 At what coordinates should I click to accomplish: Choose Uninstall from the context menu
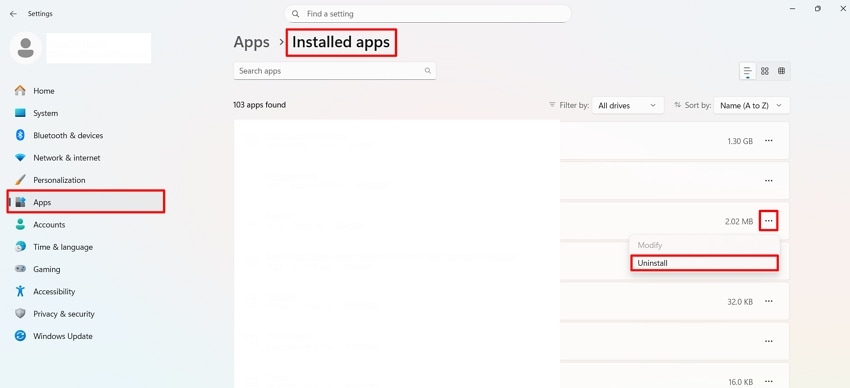(704, 263)
